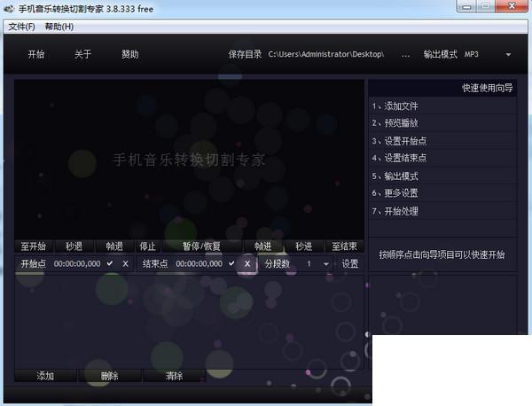Expand the 输出模式 MP3 dropdown arrow
The height and width of the screenshot is (406, 532).
click(x=508, y=55)
